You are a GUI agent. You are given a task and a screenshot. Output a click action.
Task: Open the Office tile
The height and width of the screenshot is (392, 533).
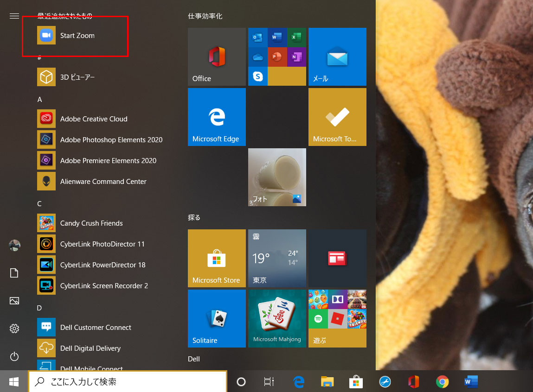[217, 57]
